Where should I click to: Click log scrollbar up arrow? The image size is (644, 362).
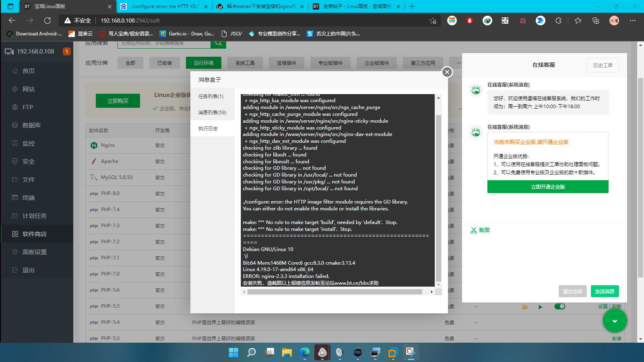pos(438,98)
